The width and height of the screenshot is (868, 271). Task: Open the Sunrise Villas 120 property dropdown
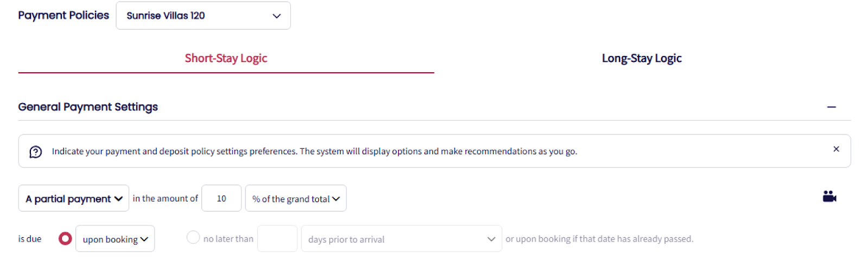(203, 16)
